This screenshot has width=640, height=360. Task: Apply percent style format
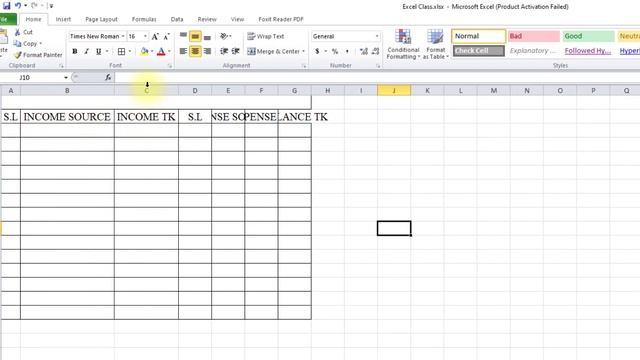(335, 51)
